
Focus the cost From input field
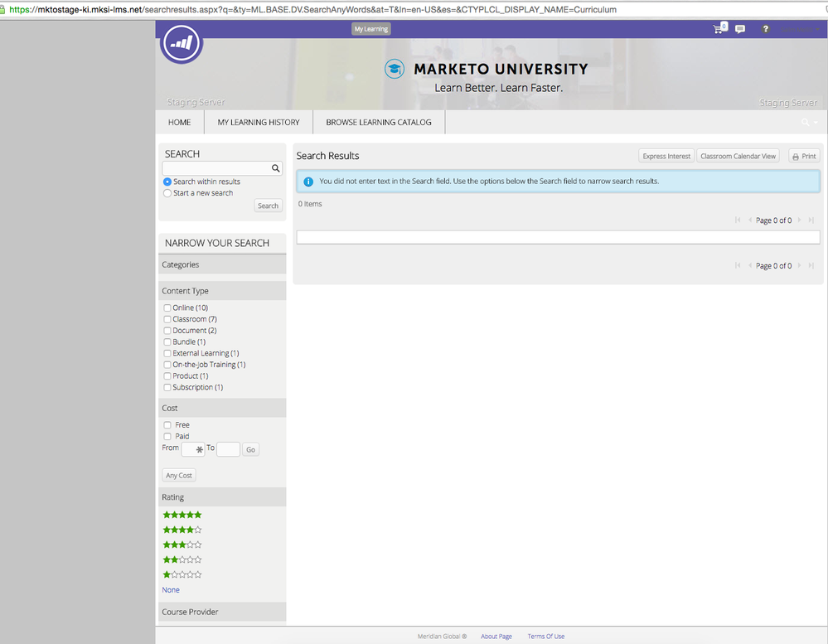coord(193,449)
